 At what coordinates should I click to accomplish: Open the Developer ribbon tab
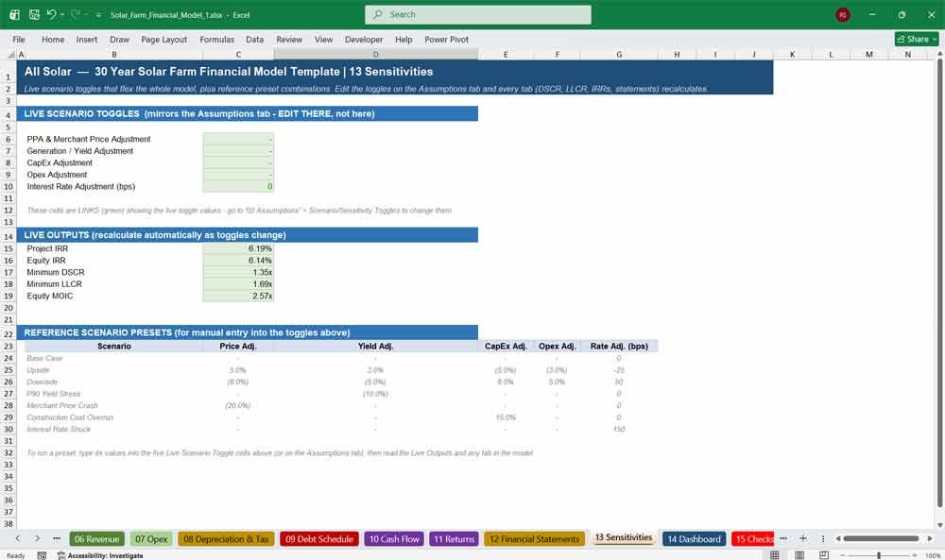pyautogui.click(x=364, y=39)
